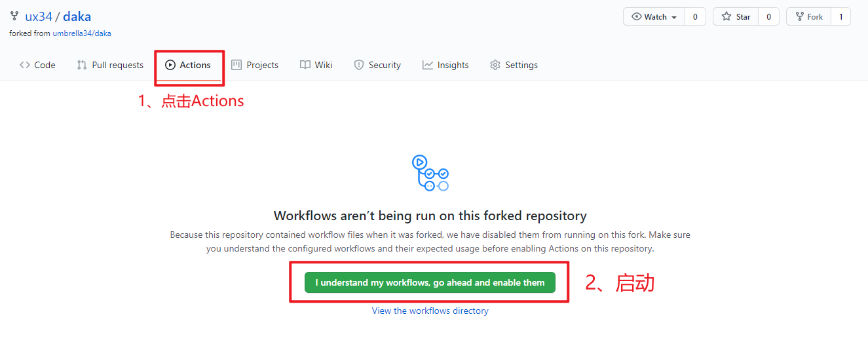Image resolution: width=868 pixels, height=342 pixels.
Task: Open the ux34 owner profile link
Action: point(39,16)
